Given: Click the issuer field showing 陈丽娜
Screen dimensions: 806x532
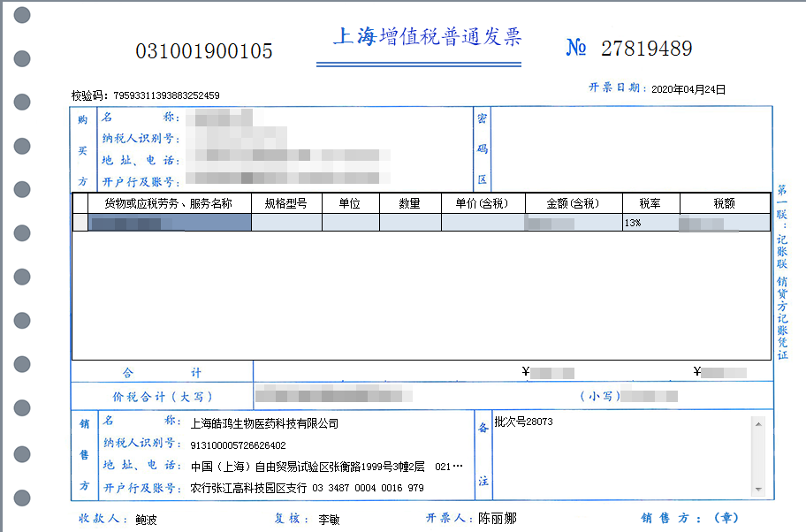Looking at the screenshot, I should tap(497, 519).
